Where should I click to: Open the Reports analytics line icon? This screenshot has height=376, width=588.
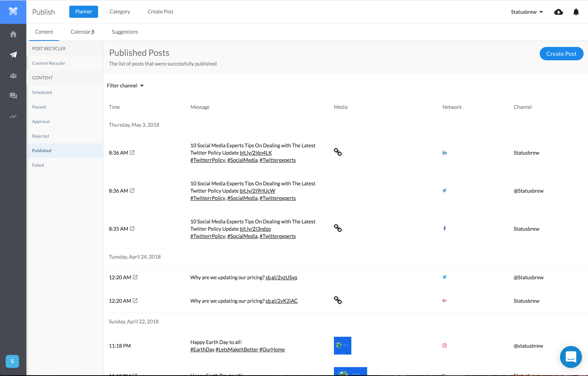tap(13, 117)
